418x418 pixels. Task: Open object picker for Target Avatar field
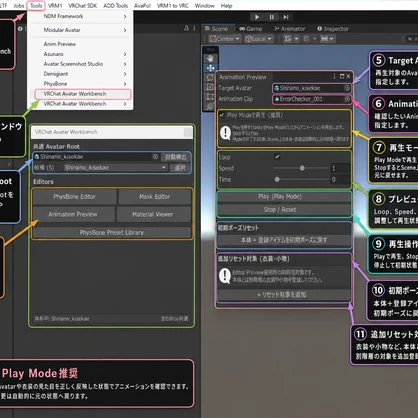click(x=347, y=88)
